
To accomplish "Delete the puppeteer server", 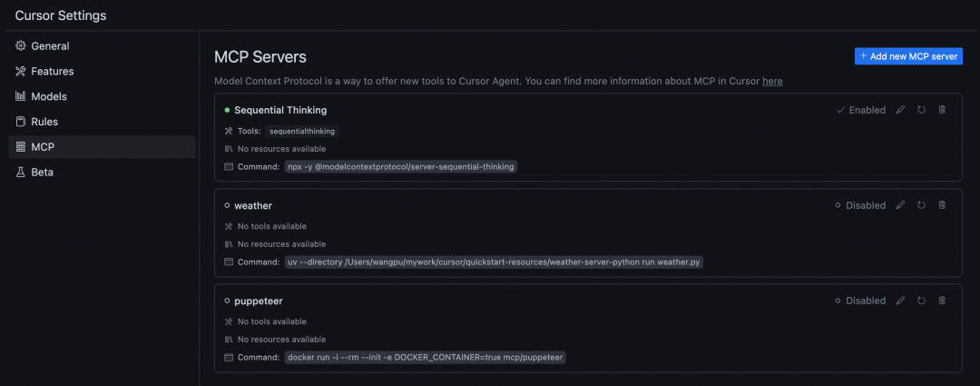I will pos(943,301).
